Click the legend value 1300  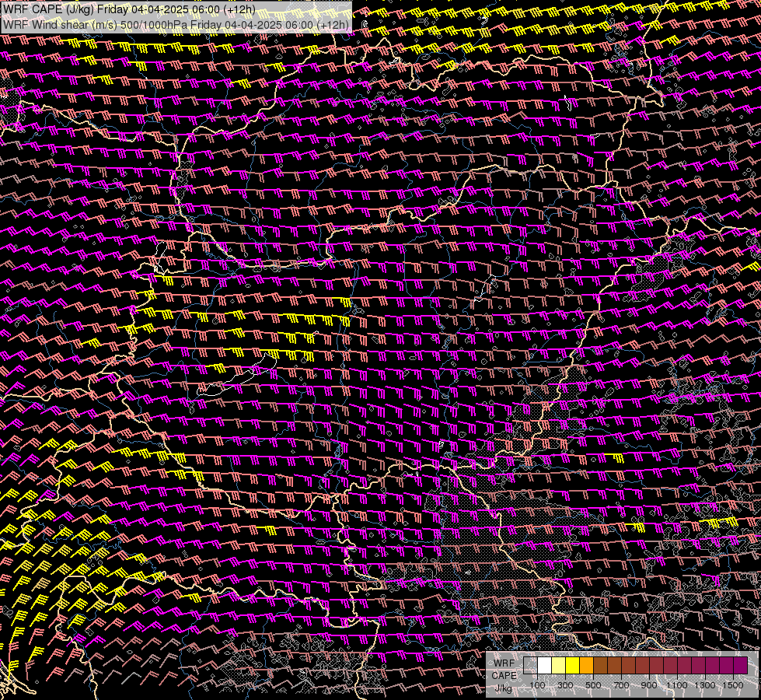tap(705, 685)
